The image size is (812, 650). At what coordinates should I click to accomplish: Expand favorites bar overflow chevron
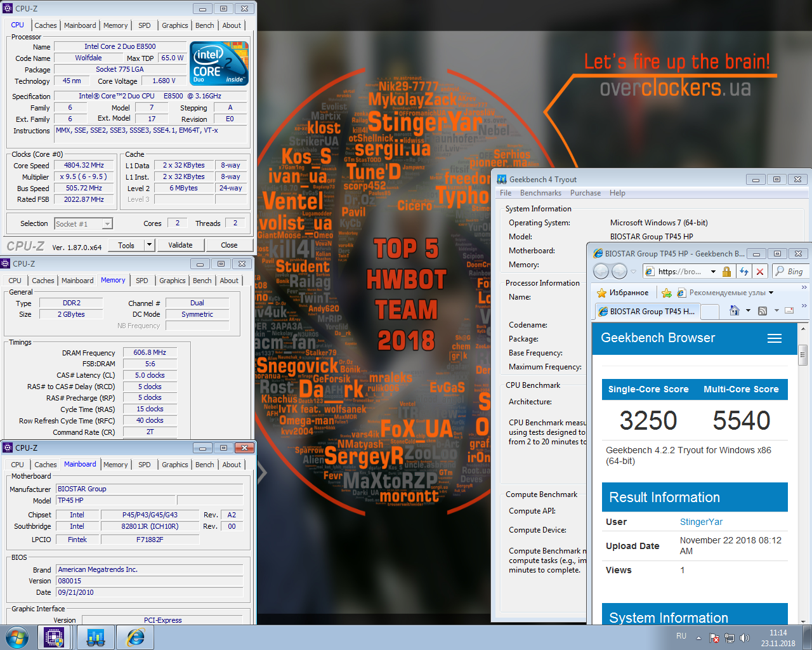click(x=804, y=288)
